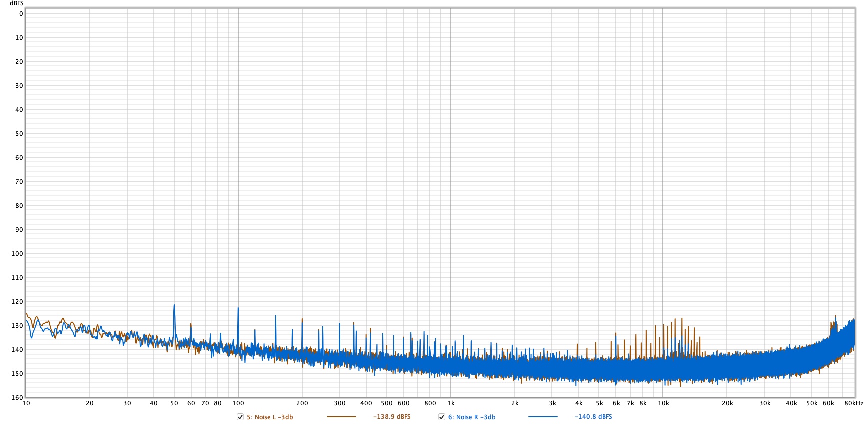Screen dimensions: 868x425
Task: Click the -138.9 dBFS readout value
Action: [x=392, y=417]
